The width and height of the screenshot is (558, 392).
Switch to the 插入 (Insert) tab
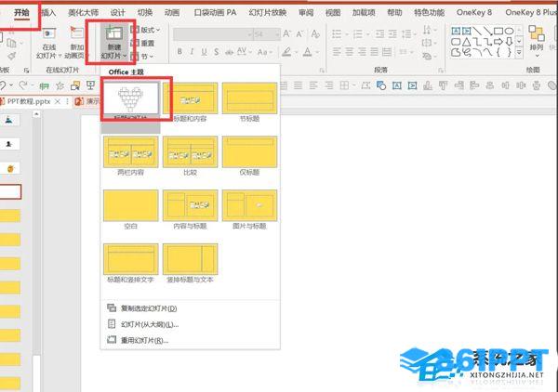tap(48, 13)
